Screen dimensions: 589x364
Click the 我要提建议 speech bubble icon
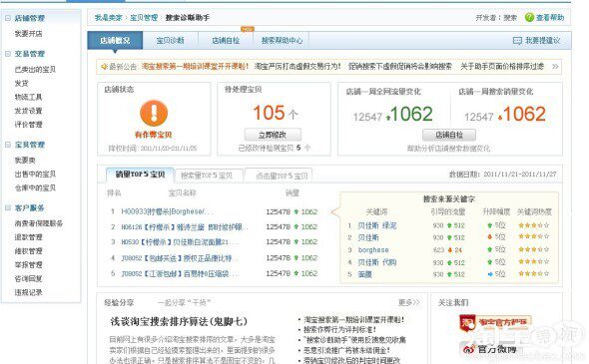pos(517,41)
